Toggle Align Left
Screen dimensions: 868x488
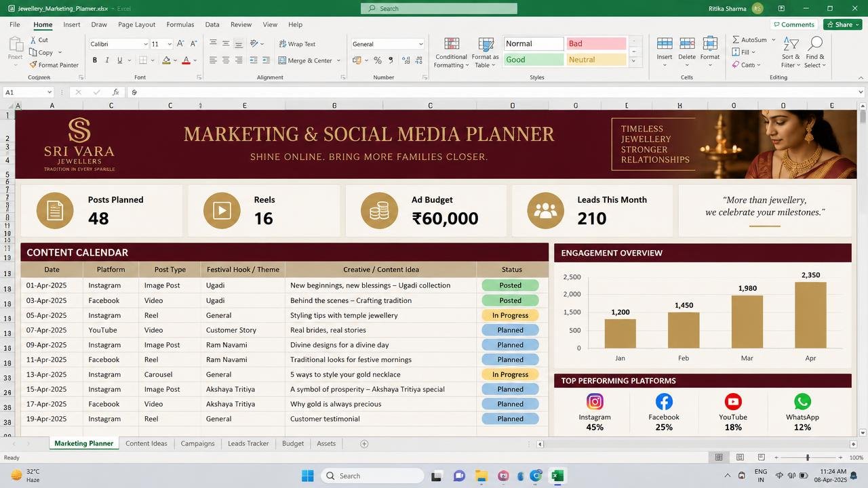[213, 60]
